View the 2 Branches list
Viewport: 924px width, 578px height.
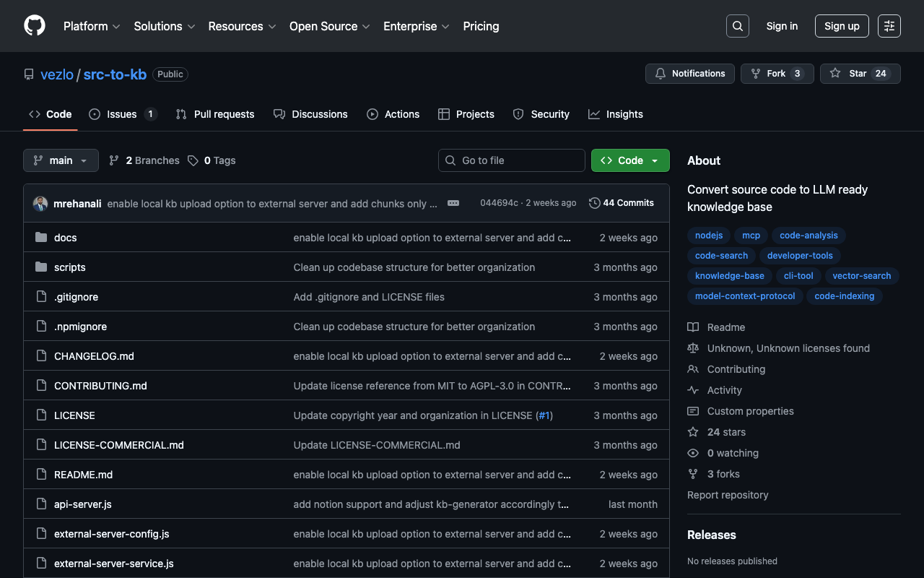tap(144, 160)
